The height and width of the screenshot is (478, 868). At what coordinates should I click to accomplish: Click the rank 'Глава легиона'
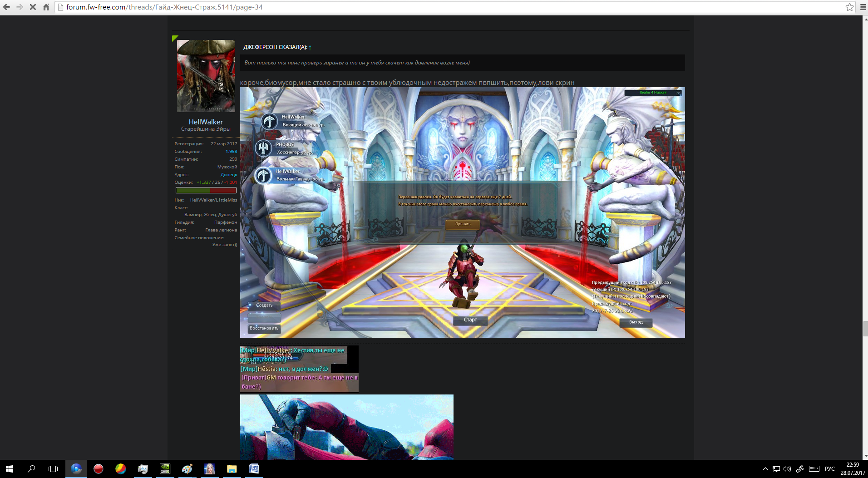point(221,230)
